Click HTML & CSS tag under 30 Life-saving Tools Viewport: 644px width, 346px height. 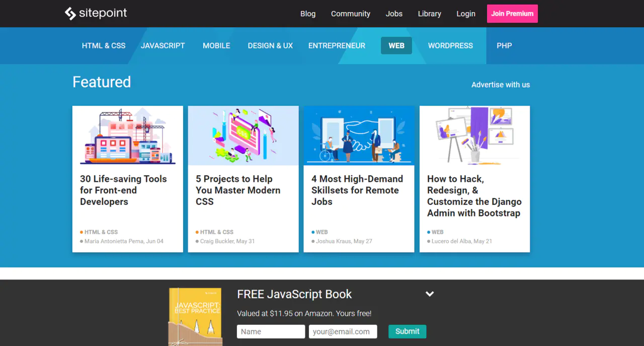point(101,232)
